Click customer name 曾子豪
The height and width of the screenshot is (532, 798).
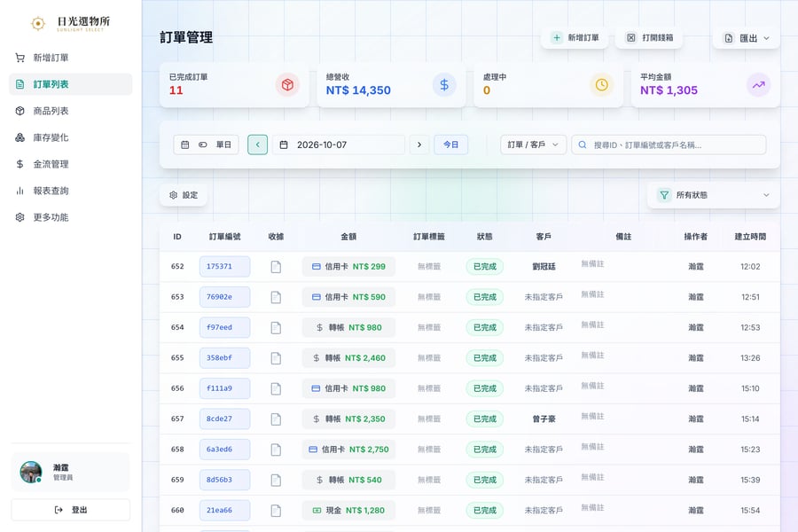coord(544,419)
